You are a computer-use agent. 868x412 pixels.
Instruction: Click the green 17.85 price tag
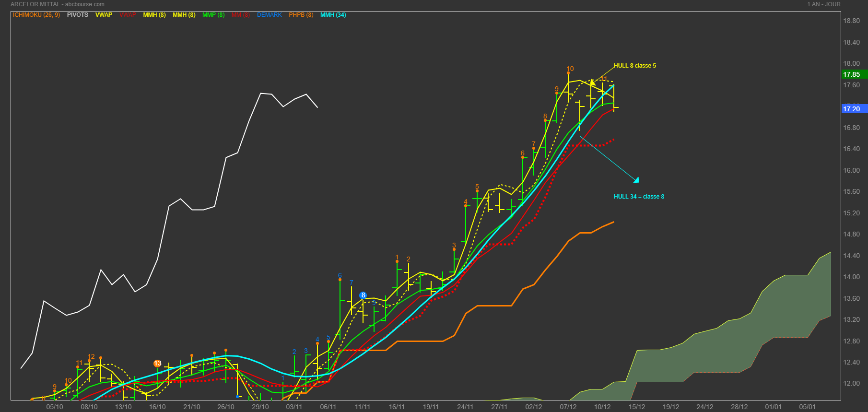point(854,74)
